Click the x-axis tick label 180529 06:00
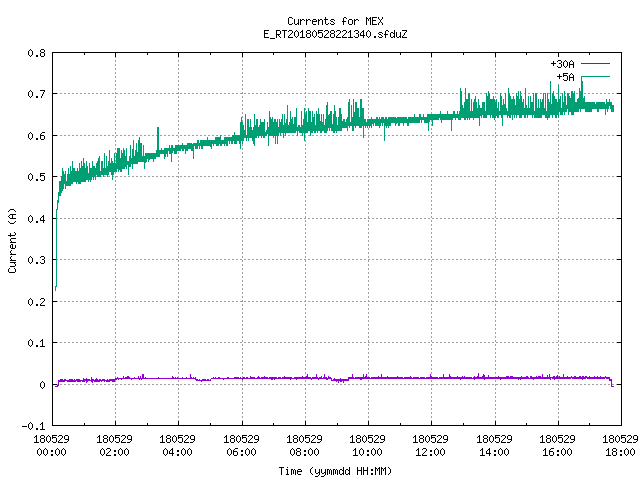The image size is (640, 480). pos(241,446)
